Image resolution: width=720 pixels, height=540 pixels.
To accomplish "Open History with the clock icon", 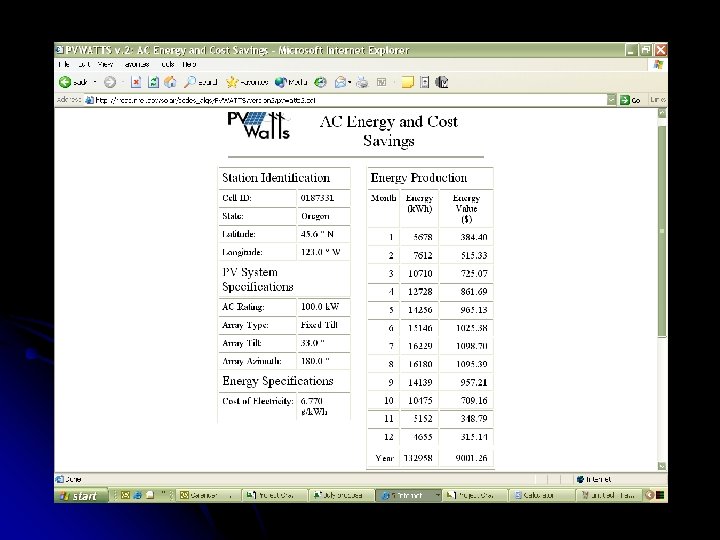I will tap(320, 82).
